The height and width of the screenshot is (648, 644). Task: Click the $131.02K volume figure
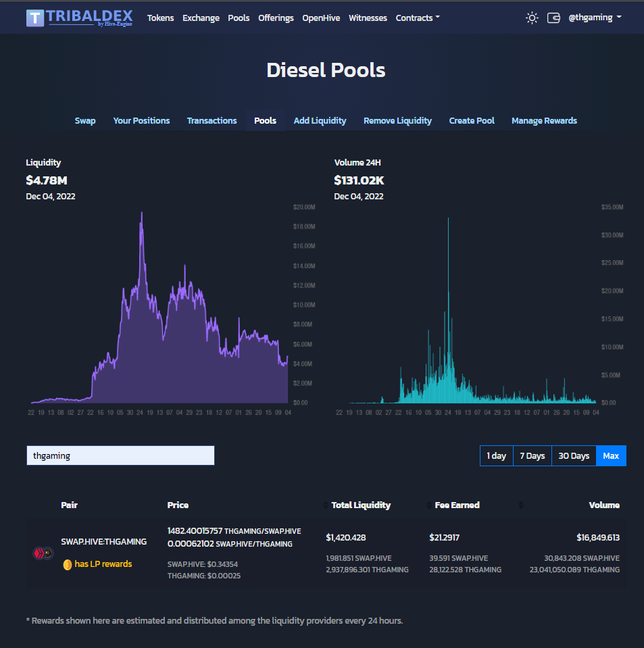pos(359,180)
